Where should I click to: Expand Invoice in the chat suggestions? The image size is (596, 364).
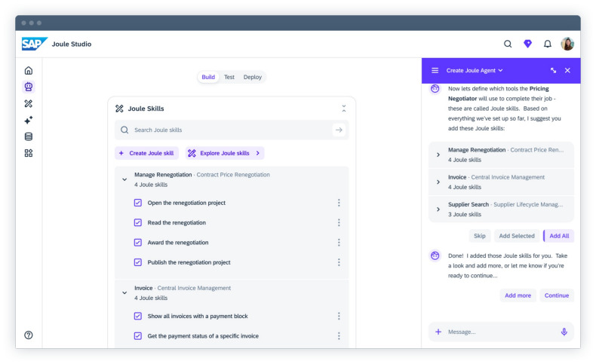[x=438, y=182]
